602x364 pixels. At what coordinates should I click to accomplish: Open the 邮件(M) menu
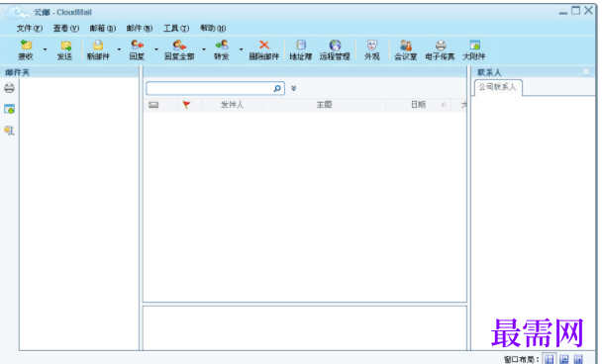[140, 29]
